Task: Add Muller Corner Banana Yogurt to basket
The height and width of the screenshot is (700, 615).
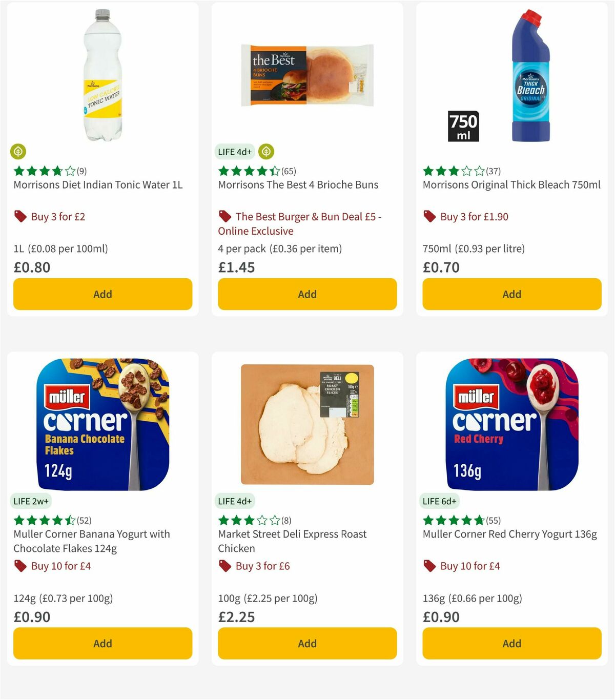Action: 102,643
